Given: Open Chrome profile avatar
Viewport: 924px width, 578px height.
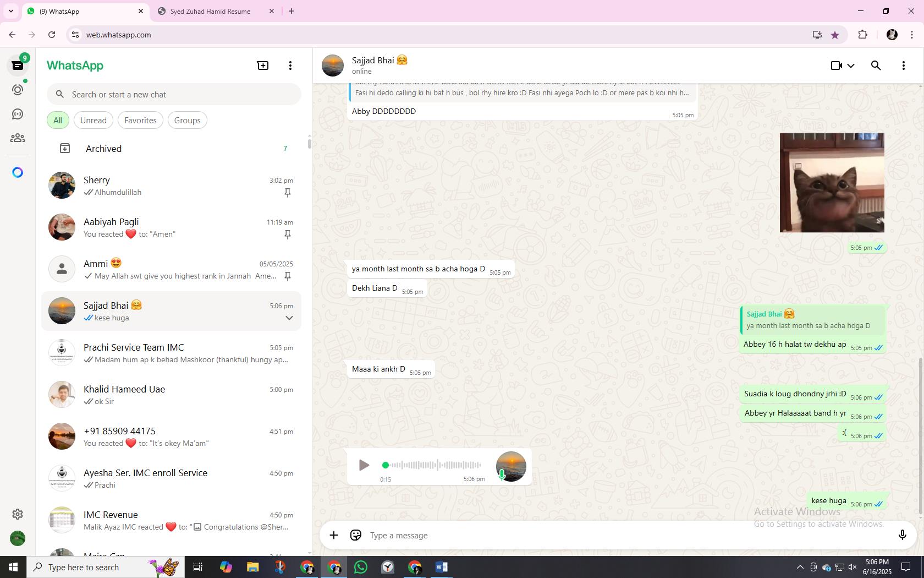Looking at the screenshot, I should [892, 35].
